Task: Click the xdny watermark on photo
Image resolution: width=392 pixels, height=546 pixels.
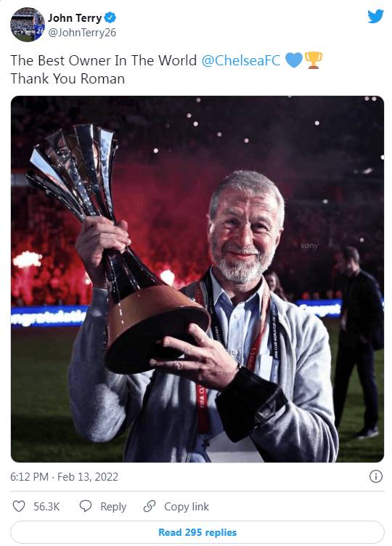Action: click(x=309, y=245)
